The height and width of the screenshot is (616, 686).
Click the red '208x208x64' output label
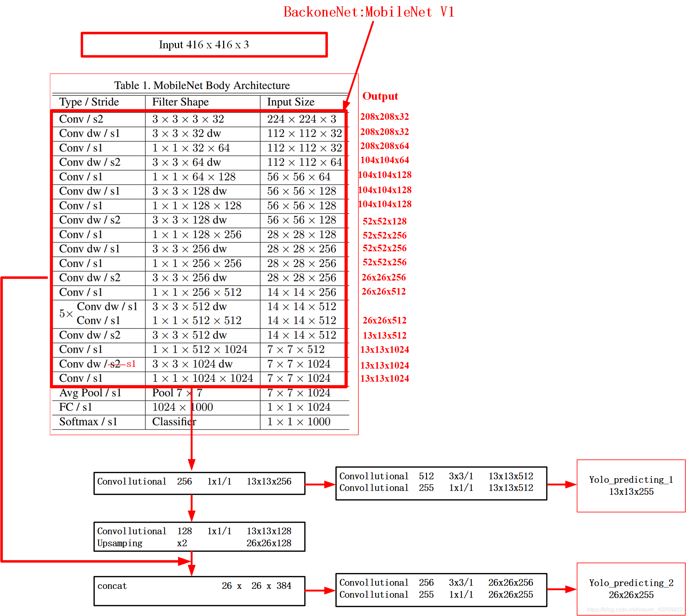tap(385, 146)
